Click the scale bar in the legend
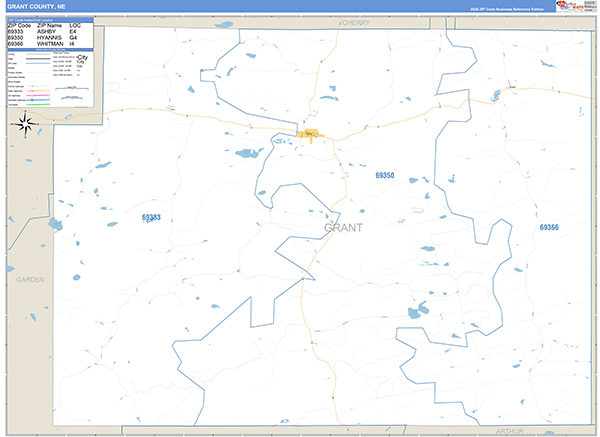This screenshot has height=437, width=600. [72, 88]
